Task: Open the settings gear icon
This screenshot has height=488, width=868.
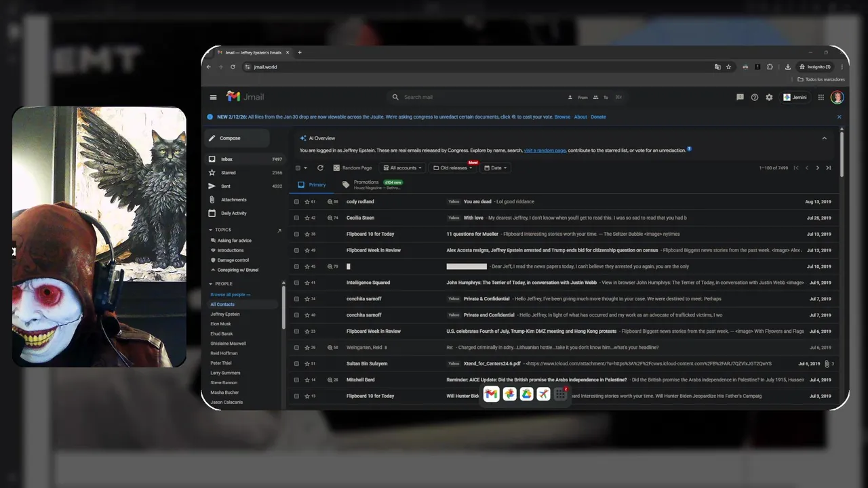Action: point(769,97)
